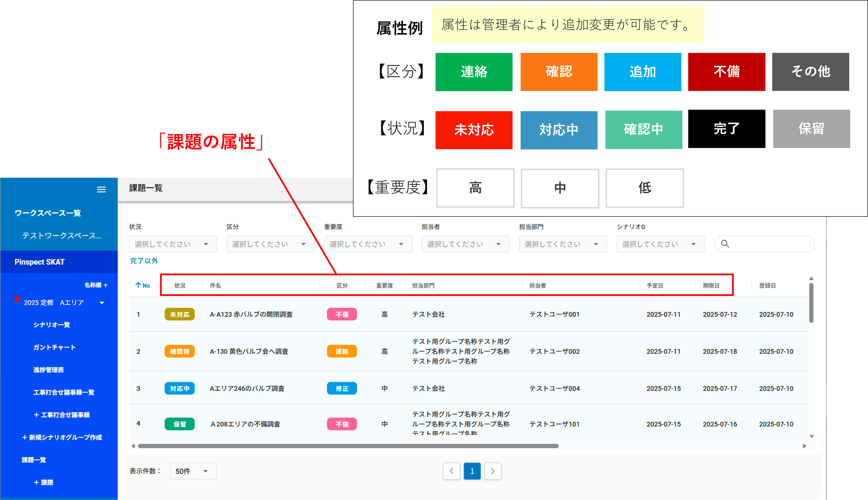This screenshot has width=868, height=500.
Task: Go to previous page arrow
Action: (451, 471)
